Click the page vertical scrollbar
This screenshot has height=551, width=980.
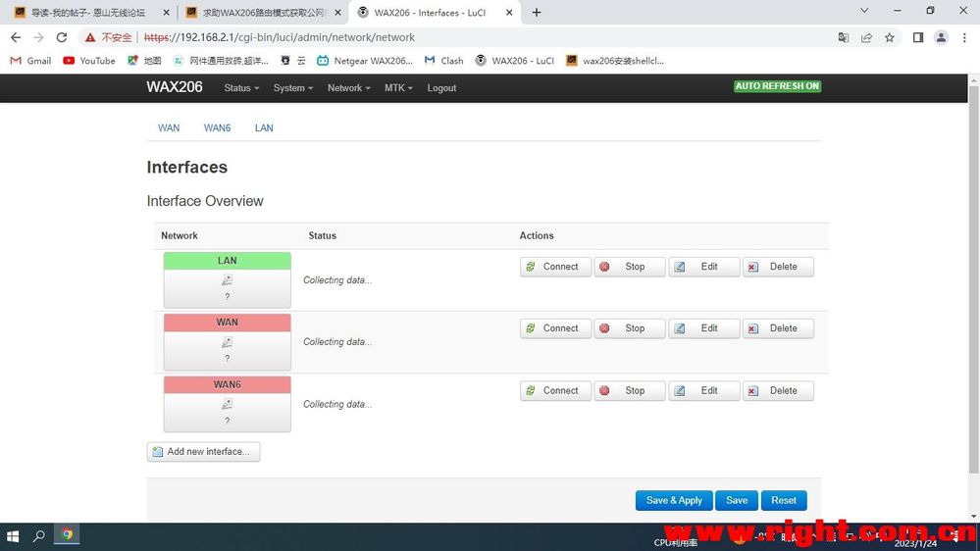tap(973, 279)
